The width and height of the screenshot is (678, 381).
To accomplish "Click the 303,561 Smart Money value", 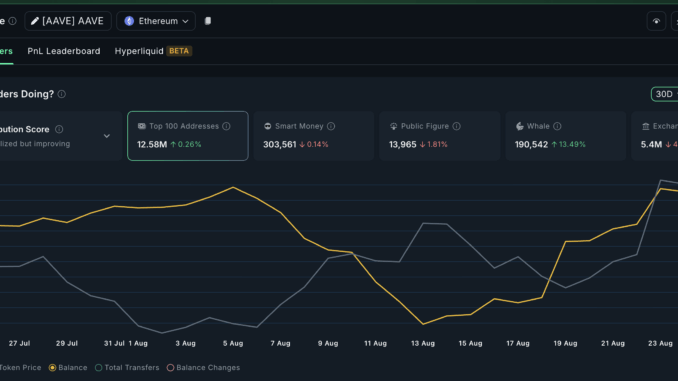I will [x=280, y=144].
